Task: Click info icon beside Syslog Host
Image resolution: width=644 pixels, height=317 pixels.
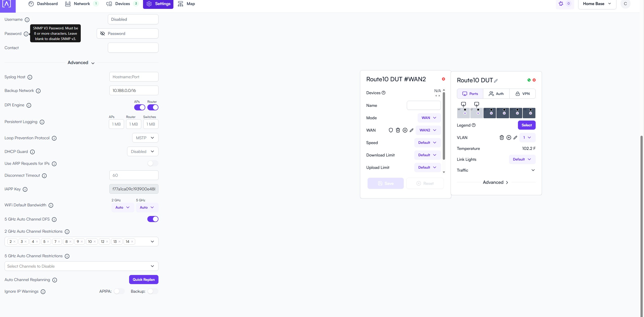Action: pyautogui.click(x=30, y=77)
